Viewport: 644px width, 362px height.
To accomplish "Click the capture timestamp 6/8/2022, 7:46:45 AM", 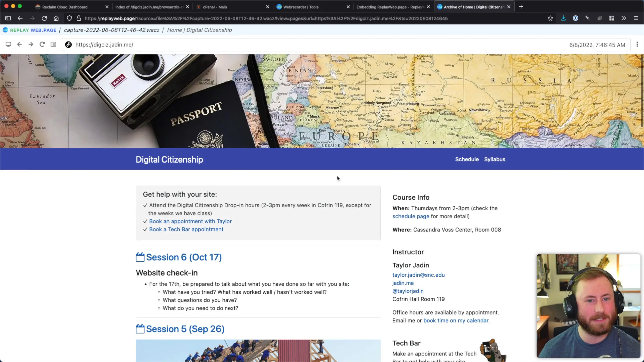I will (597, 45).
